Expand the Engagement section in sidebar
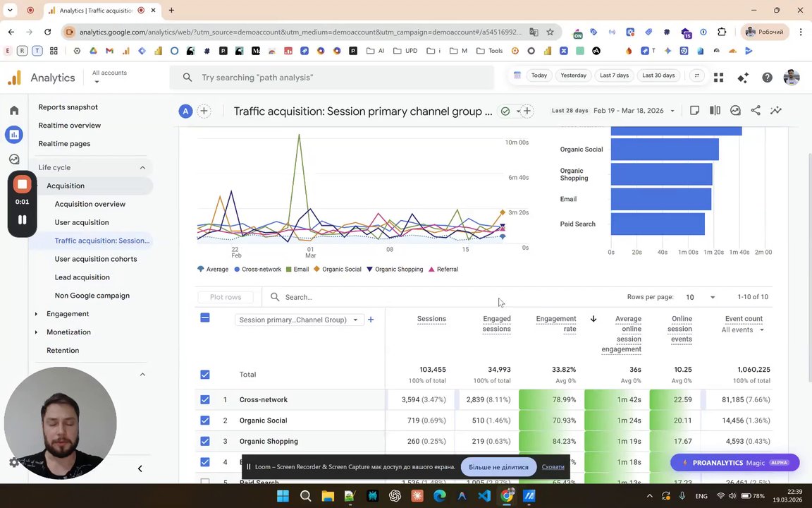The height and width of the screenshot is (508, 812). (68, 313)
